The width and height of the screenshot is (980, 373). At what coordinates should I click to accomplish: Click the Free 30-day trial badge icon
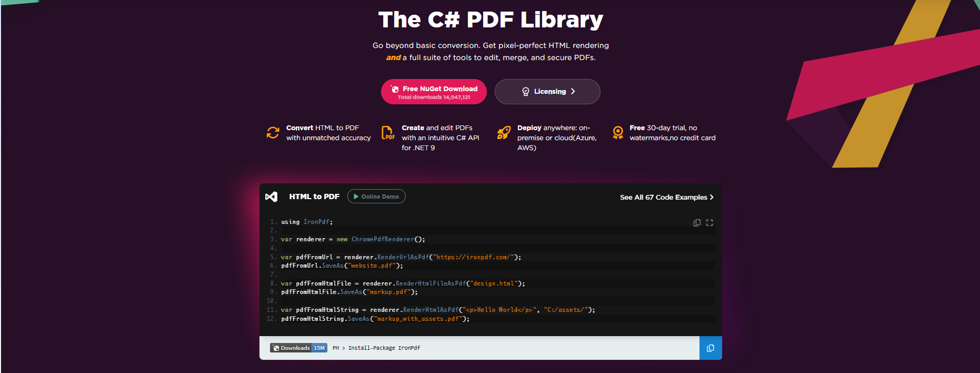pos(618,132)
